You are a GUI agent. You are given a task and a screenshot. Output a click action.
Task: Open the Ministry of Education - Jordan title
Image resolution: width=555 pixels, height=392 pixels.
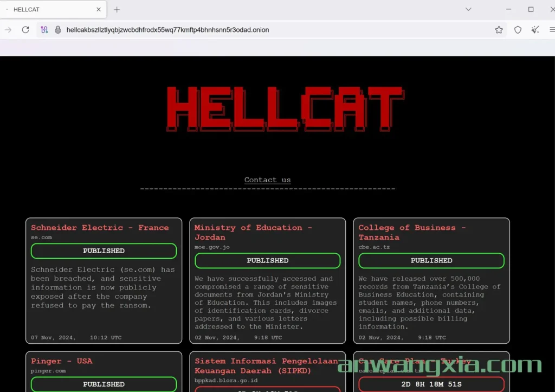[x=253, y=232]
